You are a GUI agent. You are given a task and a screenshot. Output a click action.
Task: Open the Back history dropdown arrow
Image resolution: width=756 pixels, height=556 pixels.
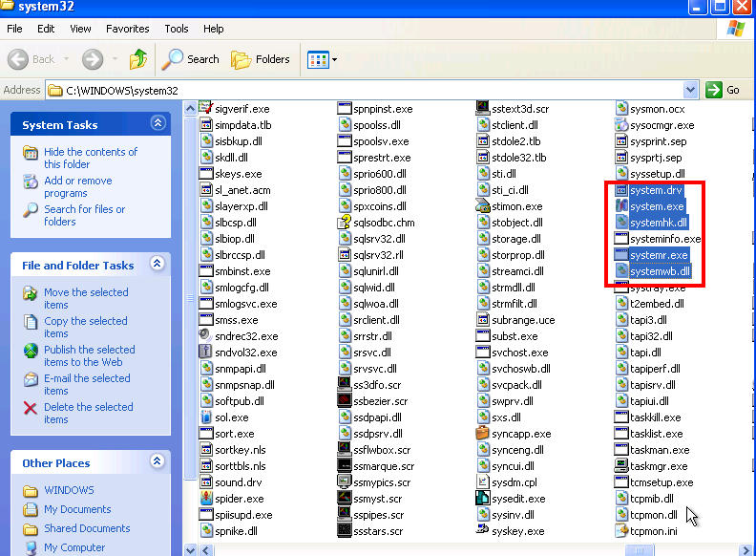(66, 59)
